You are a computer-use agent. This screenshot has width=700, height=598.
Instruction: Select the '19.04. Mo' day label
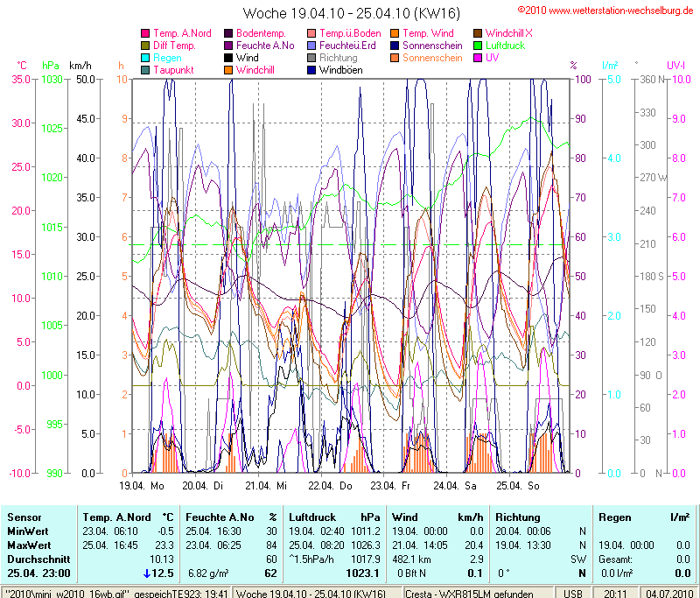click(142, 486)
